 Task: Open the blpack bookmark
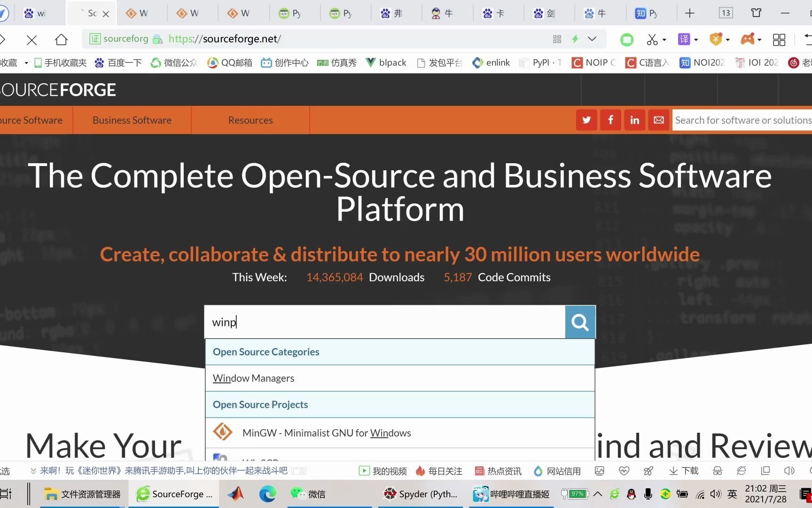click(x=386, y=63)
